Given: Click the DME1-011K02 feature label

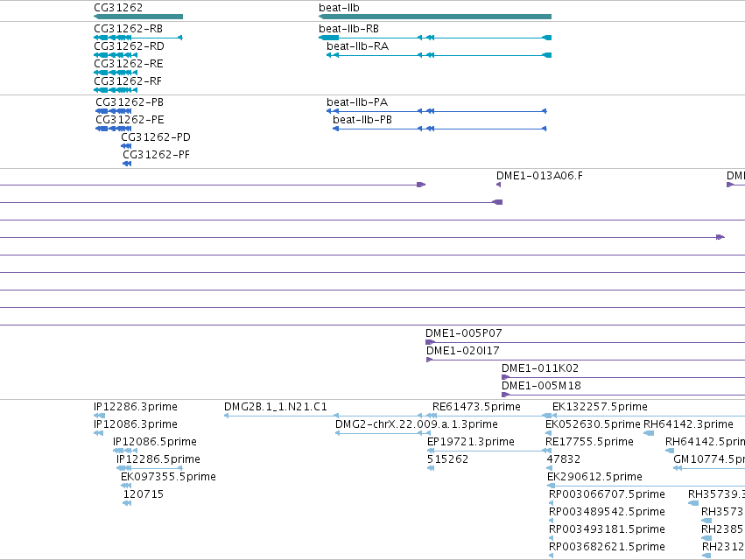Looking at the screenshot, I should 540,368.
